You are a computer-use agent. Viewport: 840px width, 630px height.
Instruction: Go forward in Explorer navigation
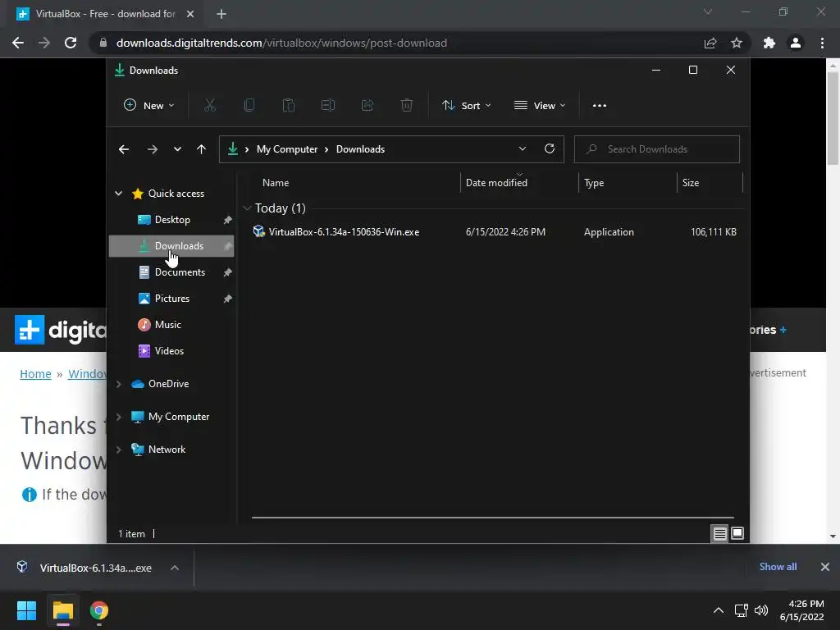click(152, 149)
